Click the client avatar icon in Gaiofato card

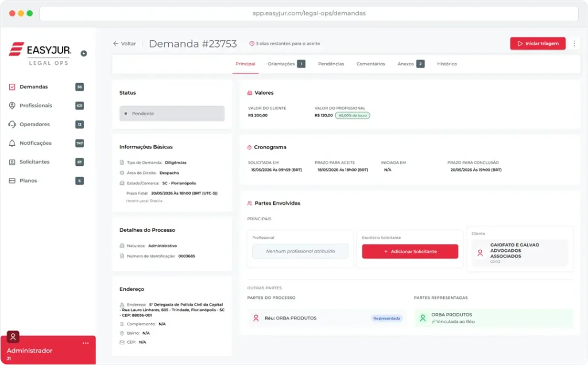click(480, 253)
